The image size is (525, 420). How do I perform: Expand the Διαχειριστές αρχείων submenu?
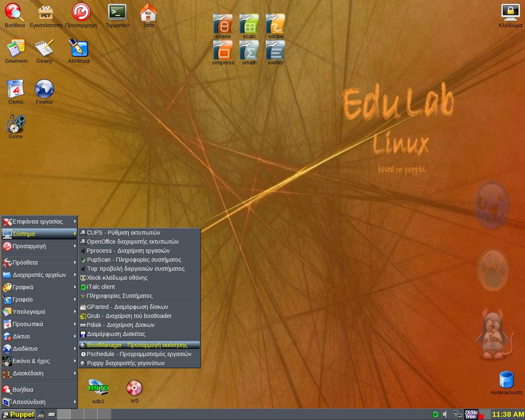(x=39, y=275)
